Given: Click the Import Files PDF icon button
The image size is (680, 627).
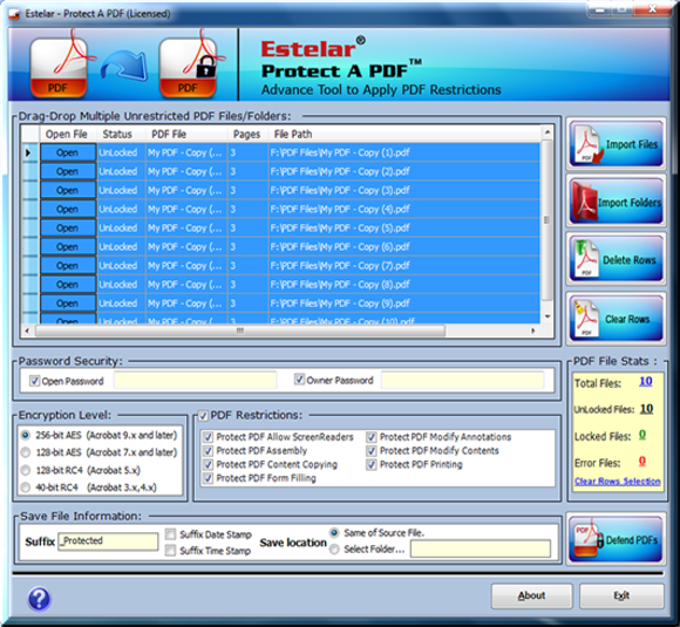Looking at the screenshot, I should [616, 144].
